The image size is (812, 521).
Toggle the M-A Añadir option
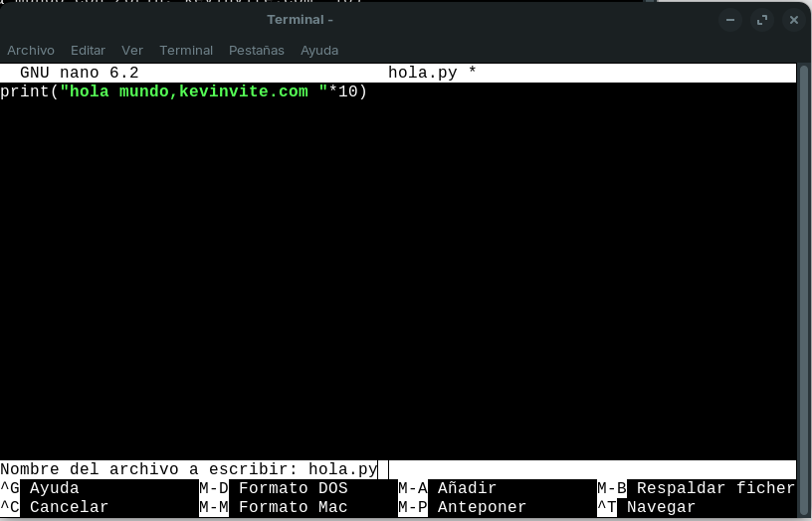[448, 488]
